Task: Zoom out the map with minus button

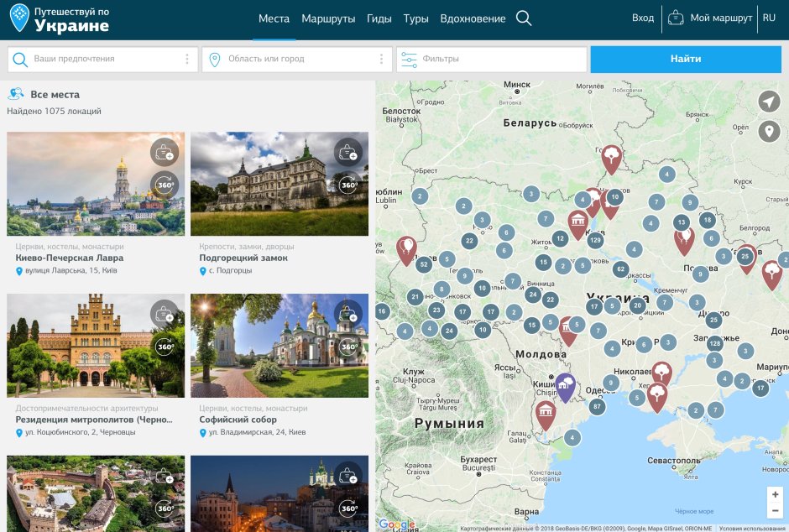Action: pyautogui.click(x=775, y=511)
